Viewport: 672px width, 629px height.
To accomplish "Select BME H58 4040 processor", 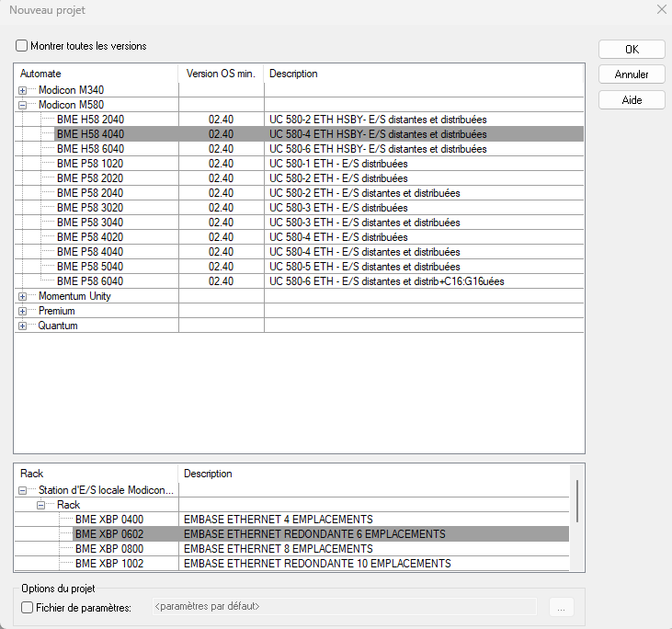I will click(90, 133).
